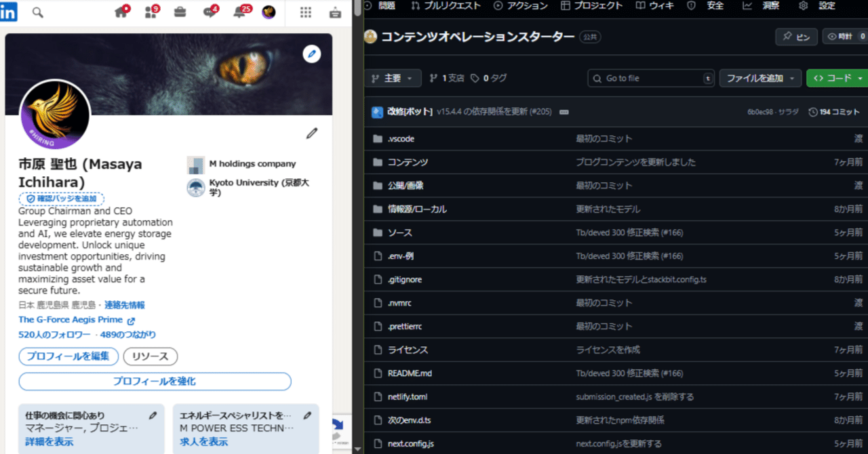
Task: Pin the repository with ピン toggle
Action: [x=796, y=37]
